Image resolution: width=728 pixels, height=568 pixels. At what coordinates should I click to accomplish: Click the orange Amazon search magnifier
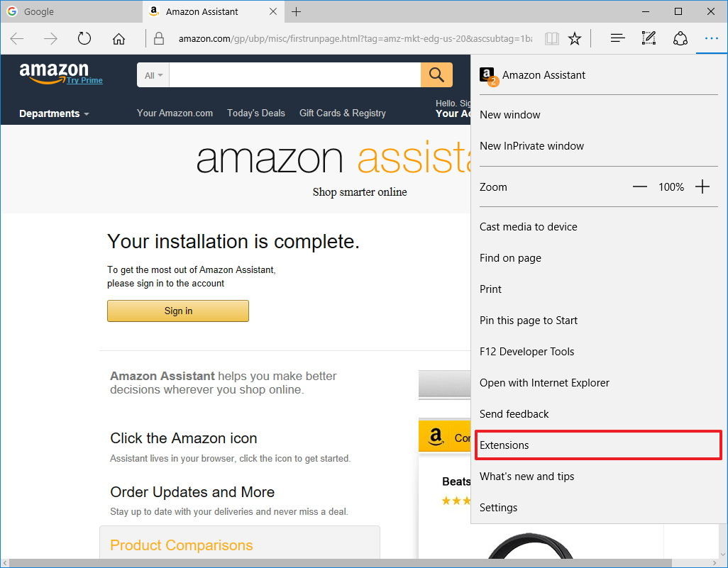point(436,74)
